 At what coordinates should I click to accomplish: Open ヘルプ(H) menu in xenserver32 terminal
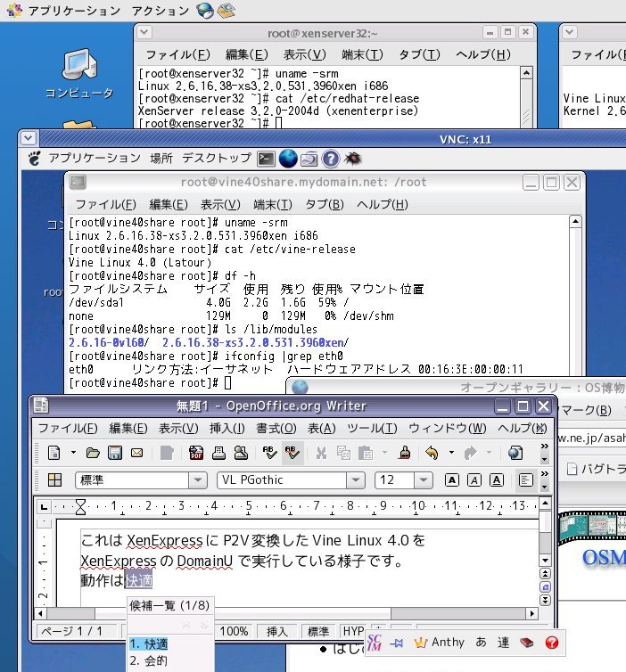tap(483, 54)
